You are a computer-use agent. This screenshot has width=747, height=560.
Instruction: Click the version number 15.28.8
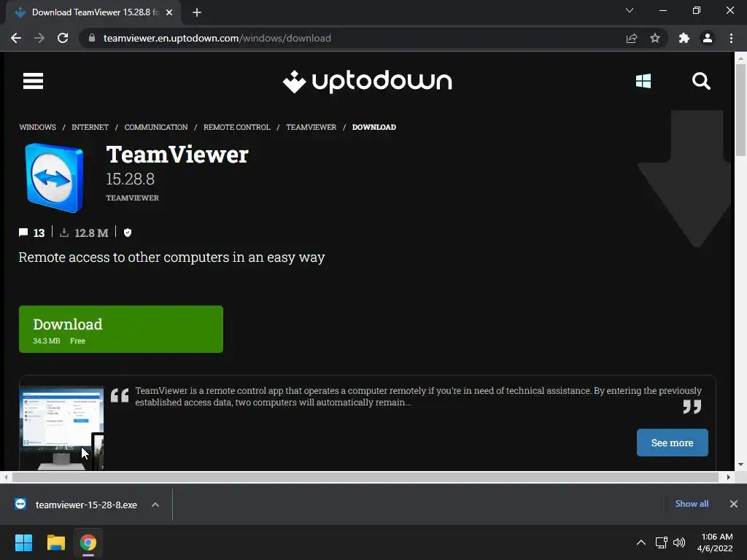pyautogui.click(x=130, y=179)
